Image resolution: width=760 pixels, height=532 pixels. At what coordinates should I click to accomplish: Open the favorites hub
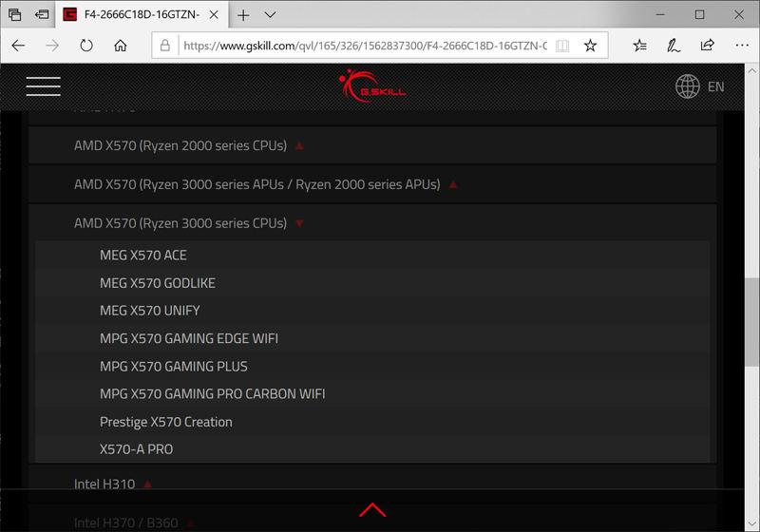click(639, 46)
